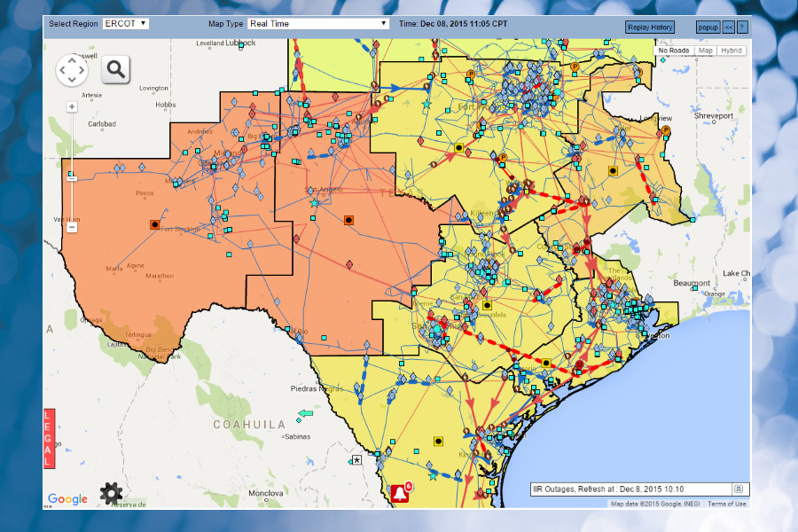This screenshot has width=798, height=532.
Task: Click the orange P marker northwest of Fort Worth
Action: pyautogui.click(x=471, y=74)
